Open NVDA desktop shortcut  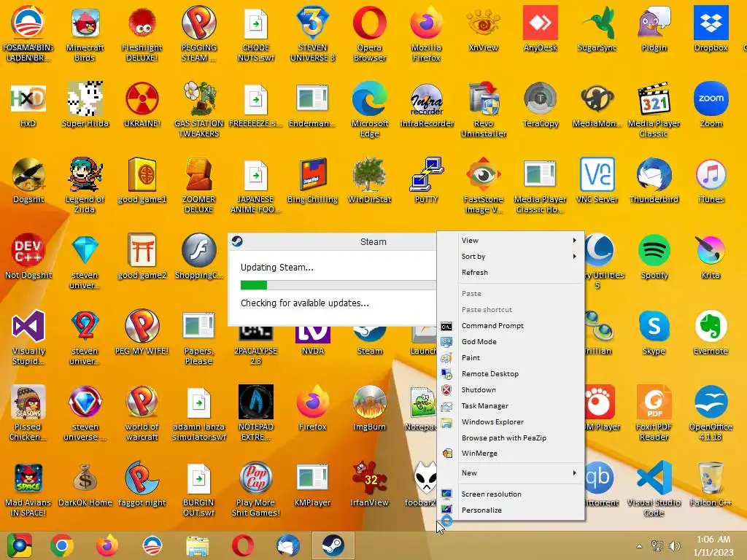pos(312,341)
